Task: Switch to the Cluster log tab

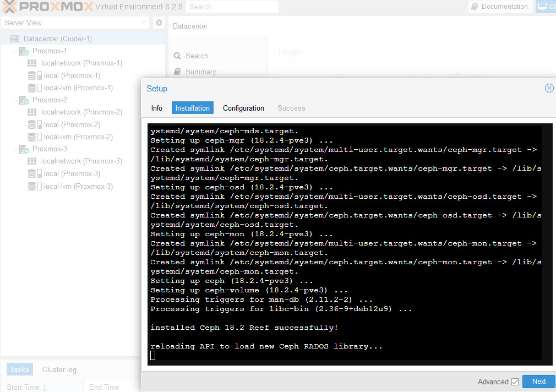Action: pyautogui.click(x=59, y=369)
